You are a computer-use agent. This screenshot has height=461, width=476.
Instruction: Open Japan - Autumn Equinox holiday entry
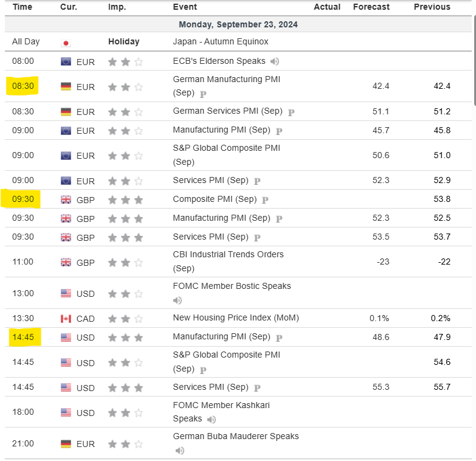pos(221,42)
